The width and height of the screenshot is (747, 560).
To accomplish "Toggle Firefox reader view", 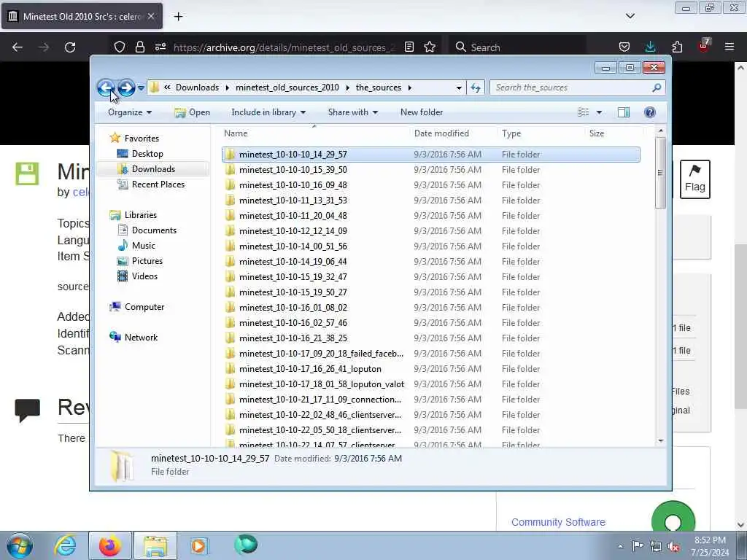I will (409, 47).
